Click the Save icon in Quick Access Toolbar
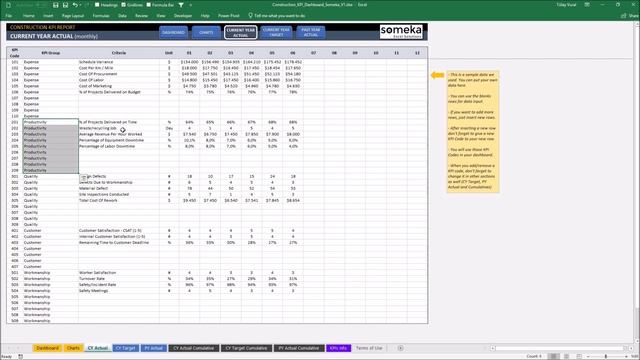This screenshot has height=360, width=640. [56, 5]
